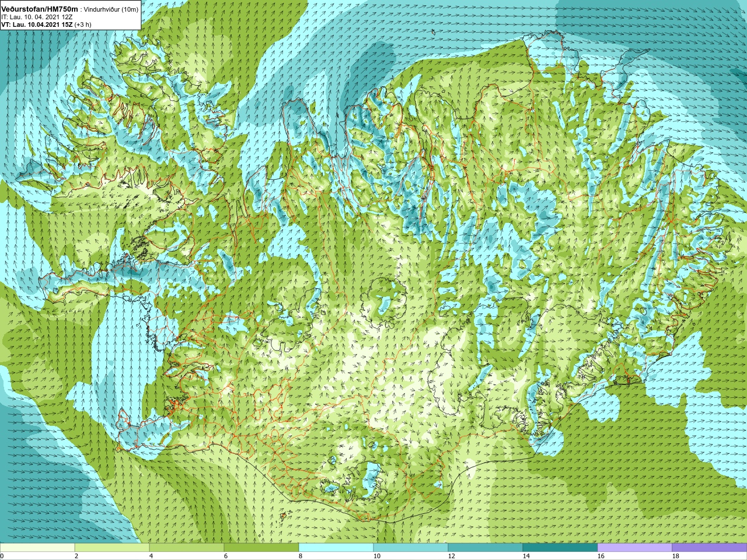Click the turquoise 10–12 legend swatch
The image size is (747, 560).
tap(411, 548)
